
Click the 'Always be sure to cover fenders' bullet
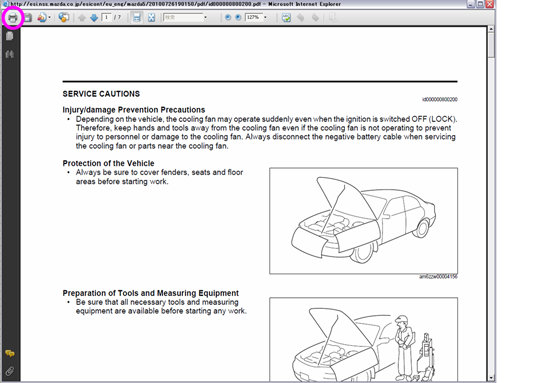point(159,177)
